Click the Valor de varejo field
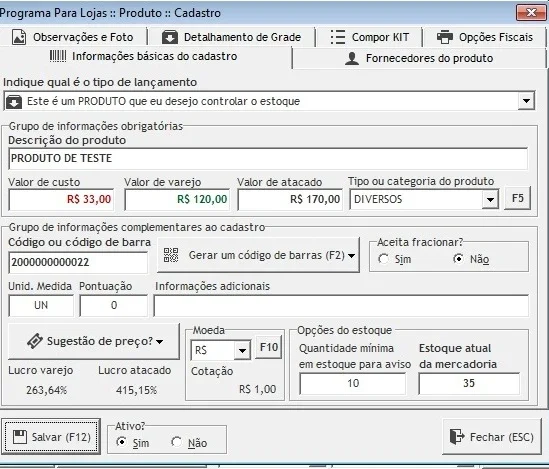 coord(177,200)
